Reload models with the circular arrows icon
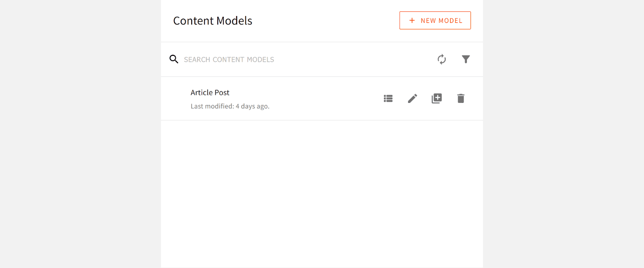The height and width of the screenshot is (268, 644). click(x=442, y=59)
